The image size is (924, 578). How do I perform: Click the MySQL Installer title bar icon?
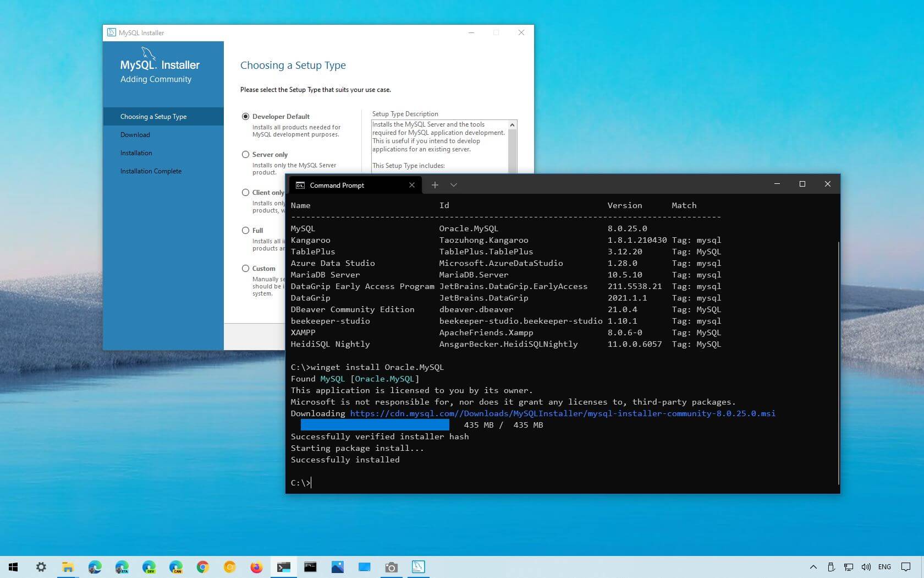point(112,32)
